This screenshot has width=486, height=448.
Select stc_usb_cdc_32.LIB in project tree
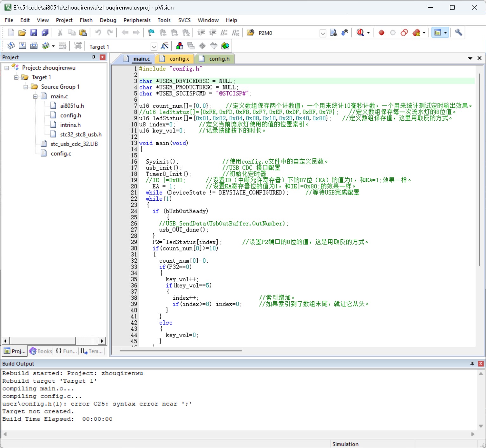pos(74,144)
